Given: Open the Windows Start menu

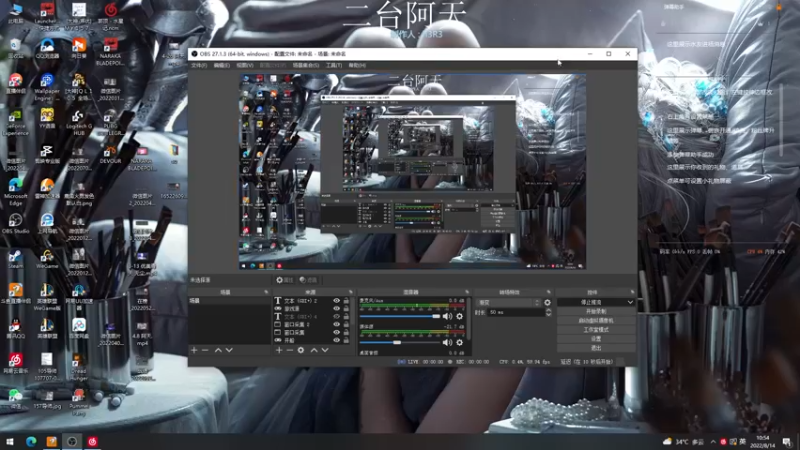Looking at the screenshot, I should pyautogui.click(x=10, y=441).
